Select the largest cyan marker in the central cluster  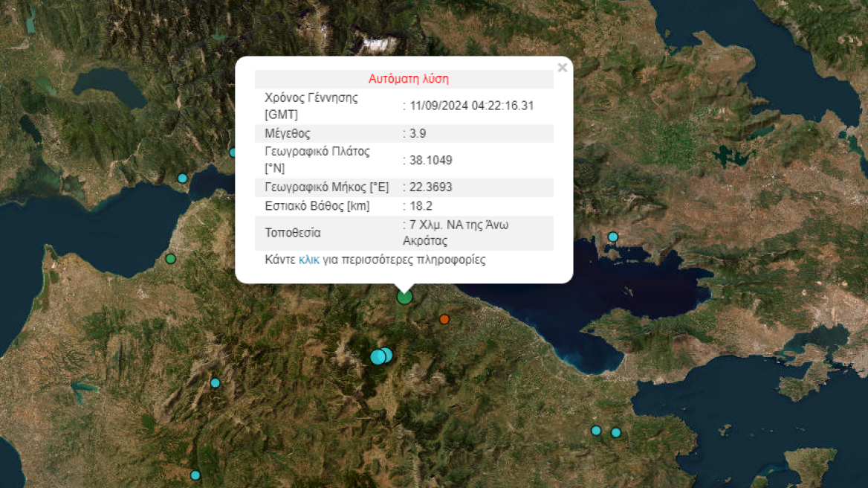pos(378,356)
